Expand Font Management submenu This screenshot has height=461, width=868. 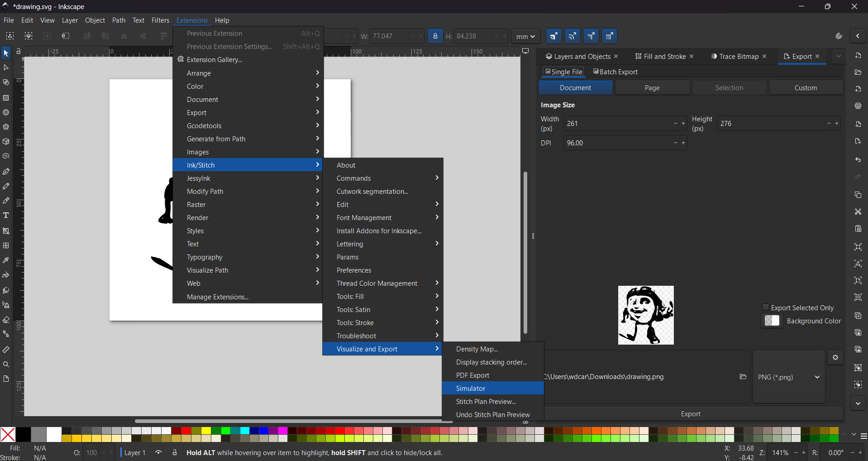click(383, 217)
